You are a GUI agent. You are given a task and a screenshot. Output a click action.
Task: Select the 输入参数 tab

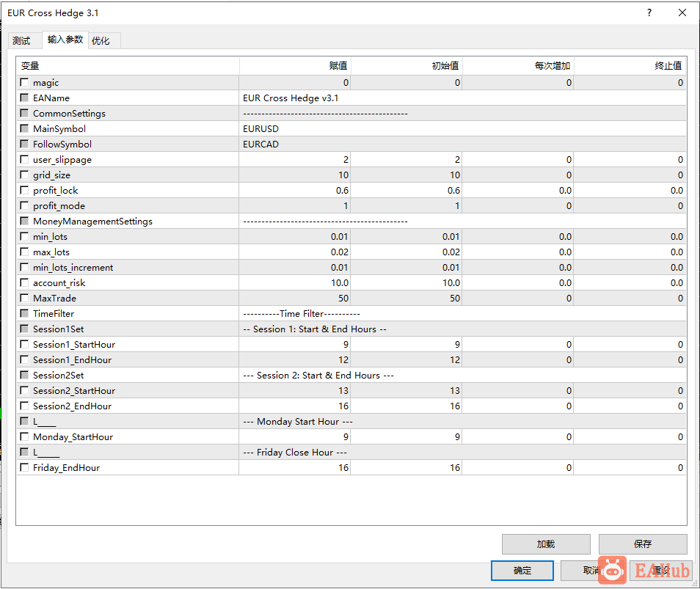click(x=65, y=40)
